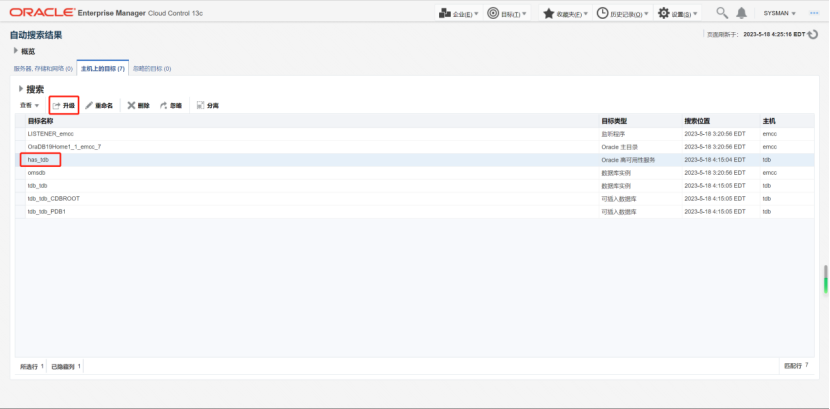Sort by the 目标名称 column header
830x409 pixels.
tap(312, 121)
